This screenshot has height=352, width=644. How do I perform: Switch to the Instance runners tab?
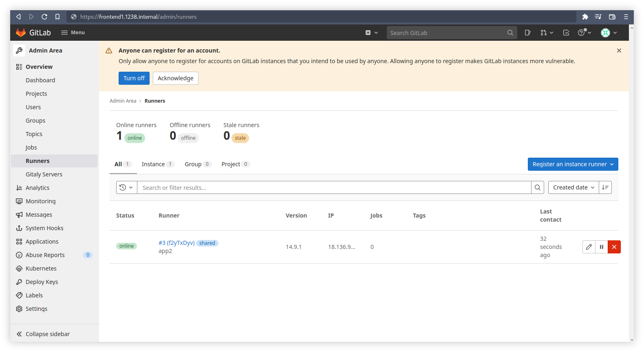point(157,164)
